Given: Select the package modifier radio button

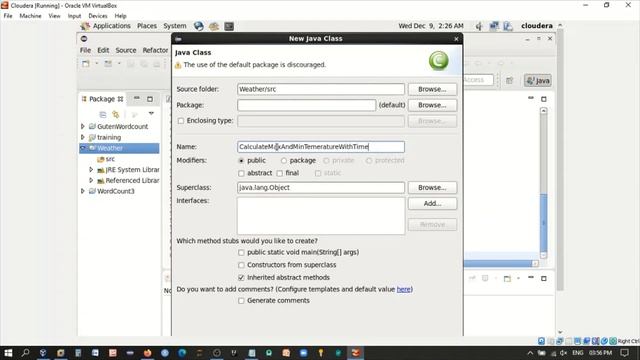Looking at the screenshot, I should point(284,161).
